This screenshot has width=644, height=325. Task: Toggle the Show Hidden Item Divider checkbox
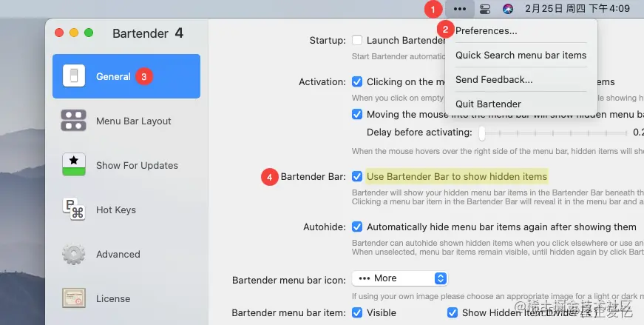click(453, 312)
